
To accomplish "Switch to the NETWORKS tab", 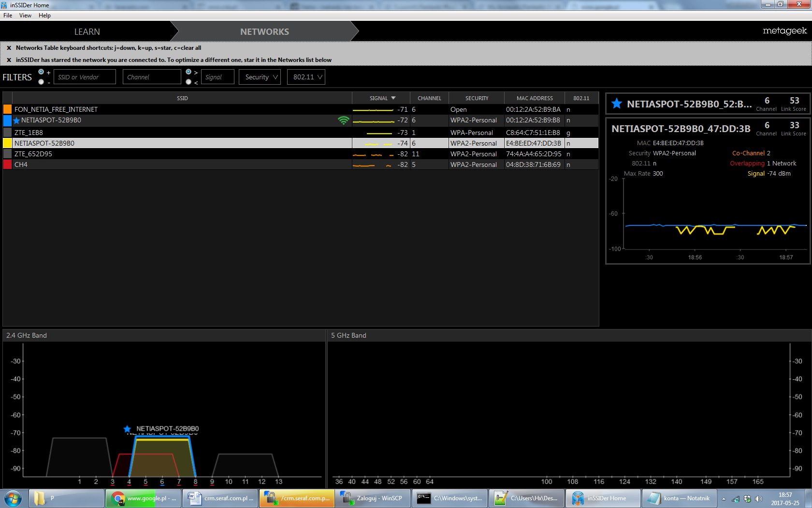I will click(264, 31).
